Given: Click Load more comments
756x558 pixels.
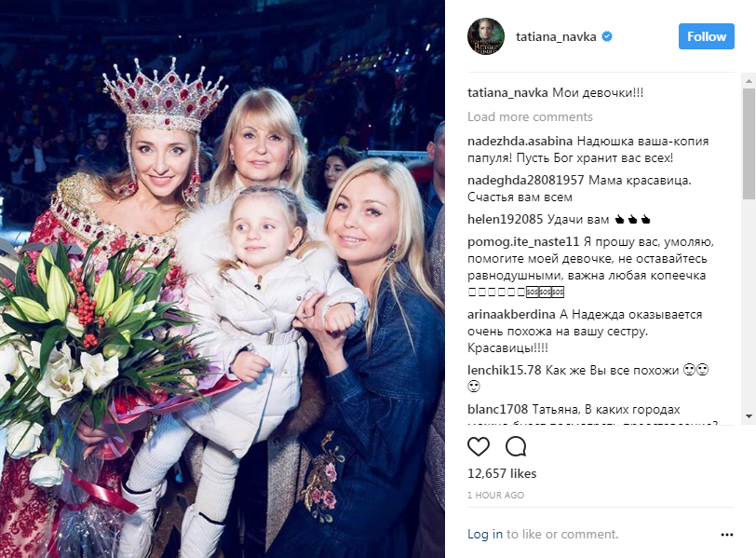Looking at the screenshot, I should pos(530,116).
